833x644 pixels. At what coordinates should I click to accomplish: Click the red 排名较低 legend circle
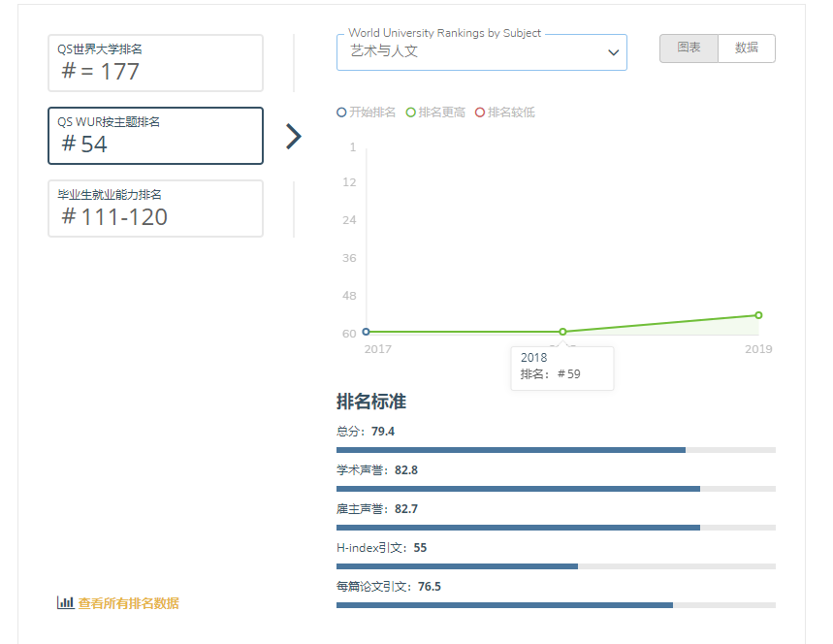pyautogui.click(x=480, y=113)
